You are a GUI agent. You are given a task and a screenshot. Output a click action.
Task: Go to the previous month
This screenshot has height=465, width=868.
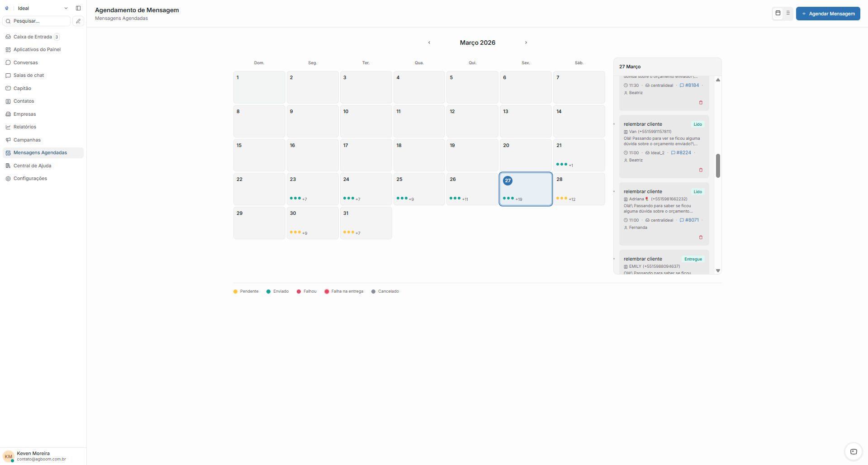tap(429, 43)
